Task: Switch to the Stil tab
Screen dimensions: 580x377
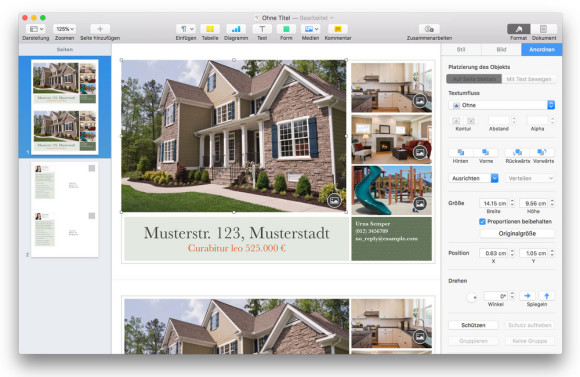Action: coord(461,50)
